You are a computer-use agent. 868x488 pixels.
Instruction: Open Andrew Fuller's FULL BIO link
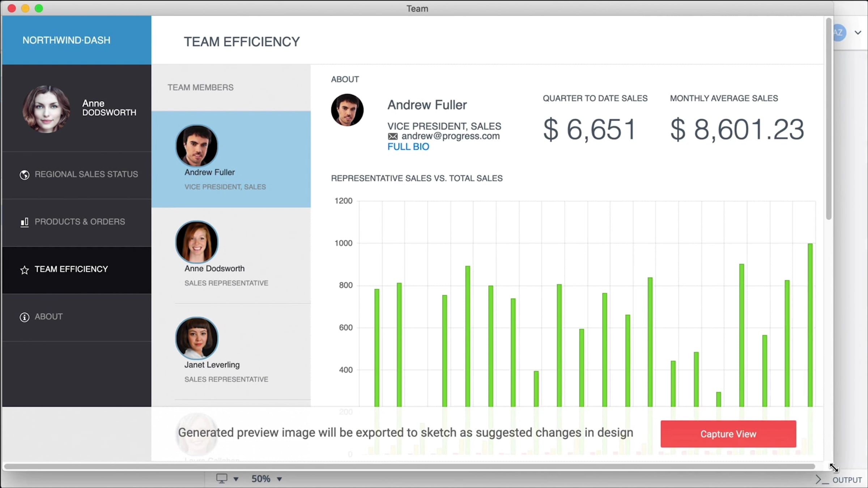coord(408,147)
